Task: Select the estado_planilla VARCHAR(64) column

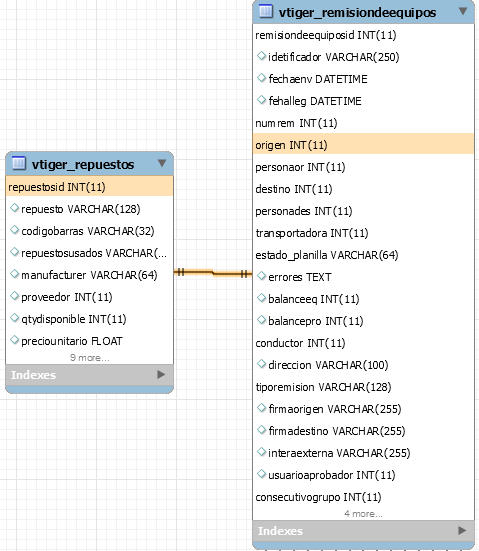Action: pyautogui.click(x=363, y=255)
